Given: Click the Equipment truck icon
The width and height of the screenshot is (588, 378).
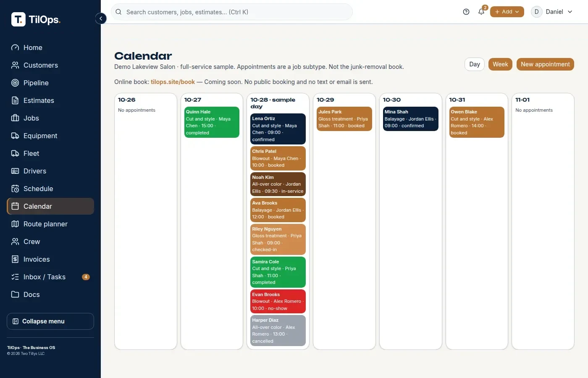Looking at the screenshot, I should [x=15, y=136].
